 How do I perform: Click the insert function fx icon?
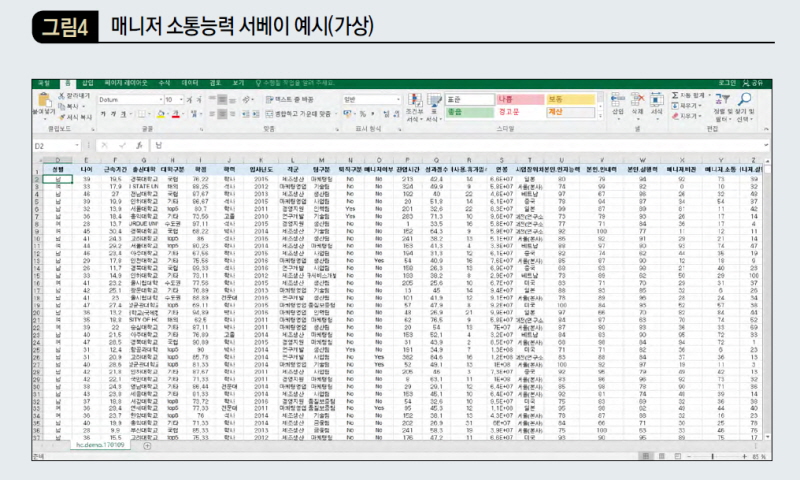coord(139,146)
